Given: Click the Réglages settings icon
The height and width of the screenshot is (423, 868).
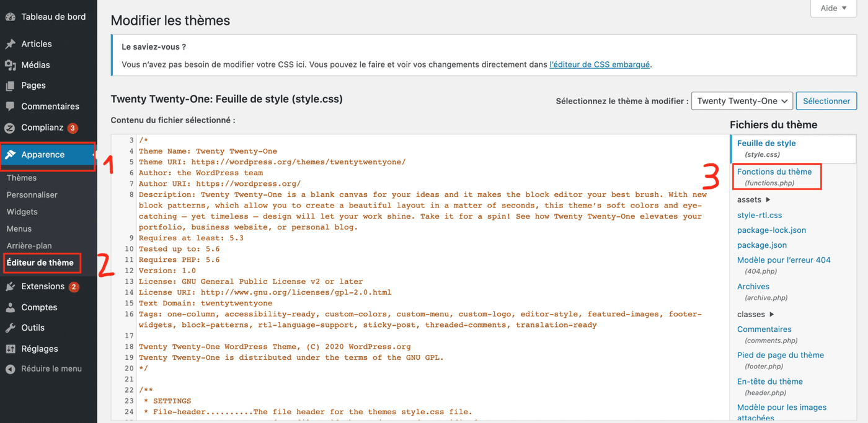Looking at the screenshot, I should (x=11, y=349).
